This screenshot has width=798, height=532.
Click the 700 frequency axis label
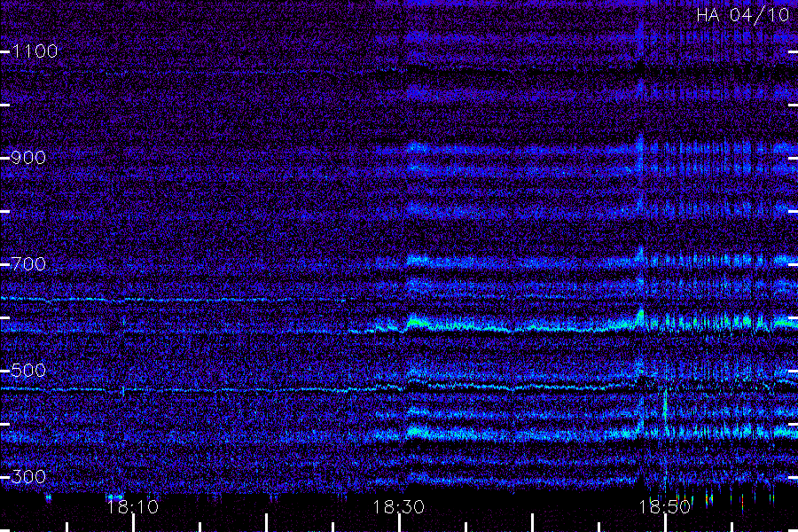[28, 264]
